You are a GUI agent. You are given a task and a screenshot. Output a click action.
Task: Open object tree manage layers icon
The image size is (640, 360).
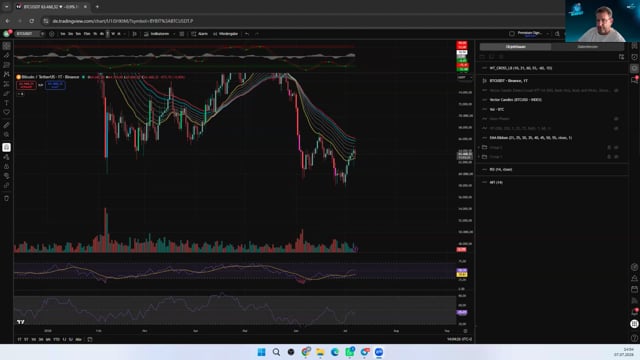click(621, 57)
